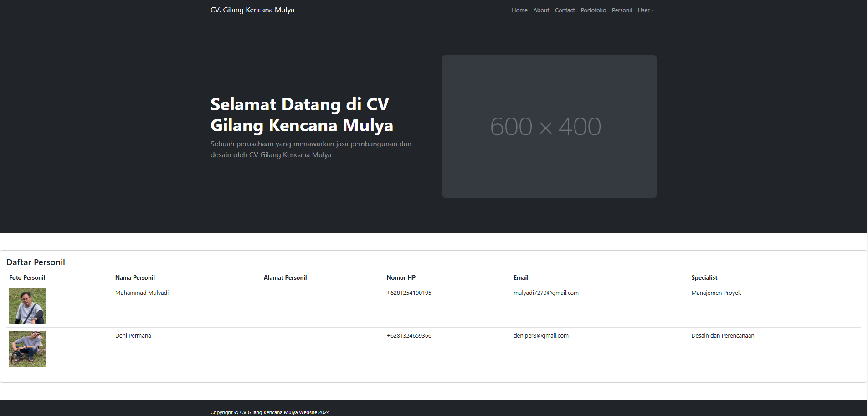Click the footer copyright text
Image resolution: width=868 pixels, height=416 pixels.
[x=269, y=412]
